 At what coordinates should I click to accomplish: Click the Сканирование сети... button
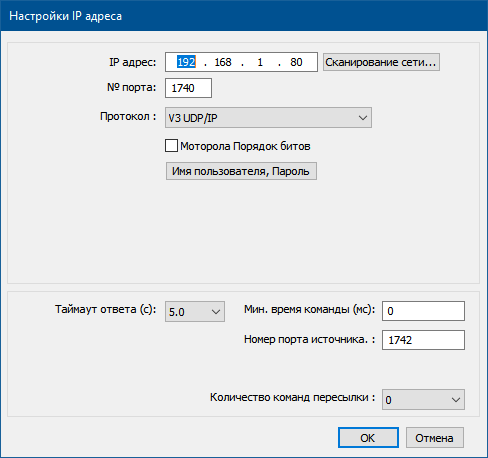(x=381, y=62)
